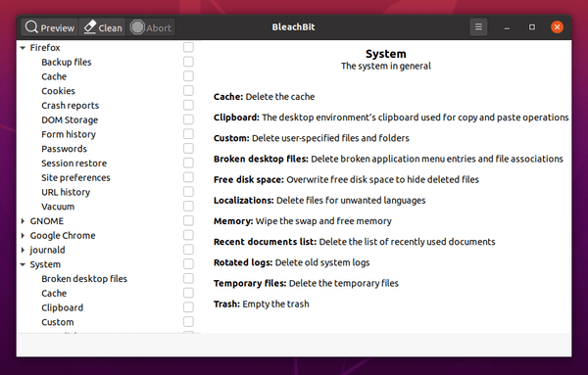The width and height of the screenshot is (588, 375).
Task: Select the DOM Storage entry
Action: [70, 119]
